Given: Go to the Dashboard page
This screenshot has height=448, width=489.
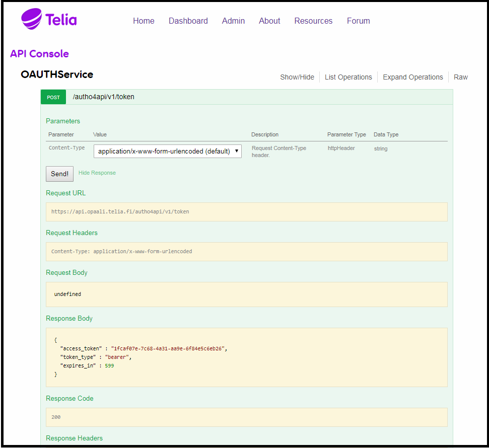Looking at the screenshot, I should click(x=188, y=21).
